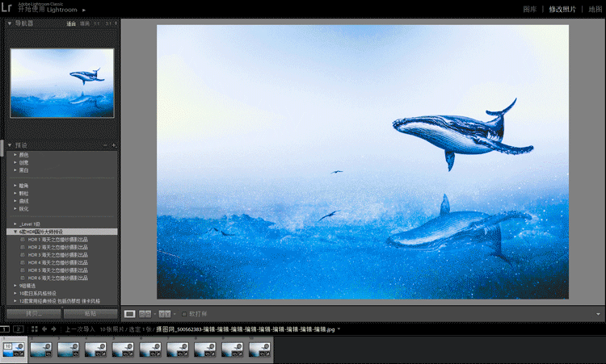Select the YY before/after comparison icon
Screen dimensions: 606x364
pyautogui.click(x=165, y=314)
